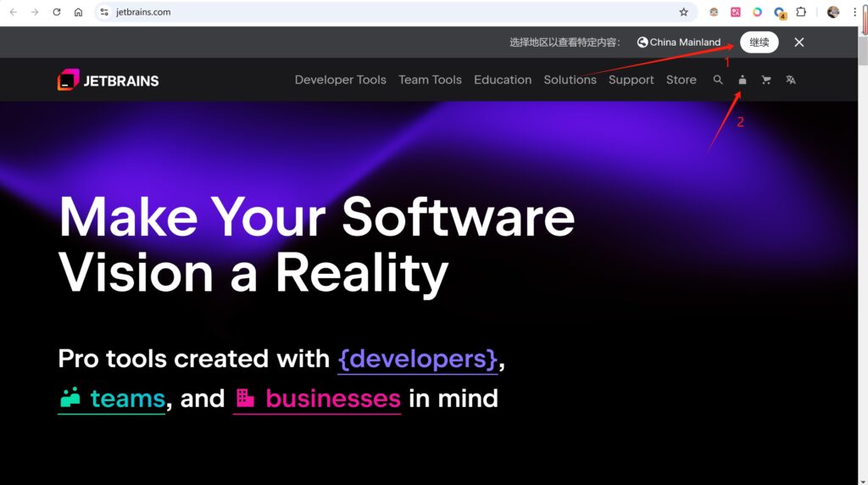Click the region prompt text 选择地区以查看特定内容

[x=565, y=42]
